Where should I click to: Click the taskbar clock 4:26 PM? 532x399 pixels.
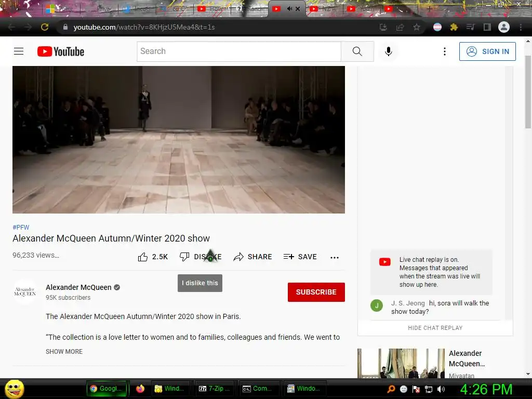tap(486, 389)
